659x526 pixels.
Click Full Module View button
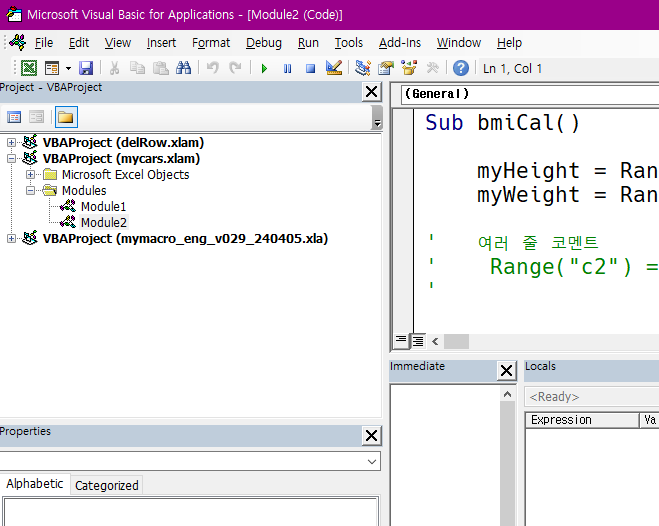point(418,341)
